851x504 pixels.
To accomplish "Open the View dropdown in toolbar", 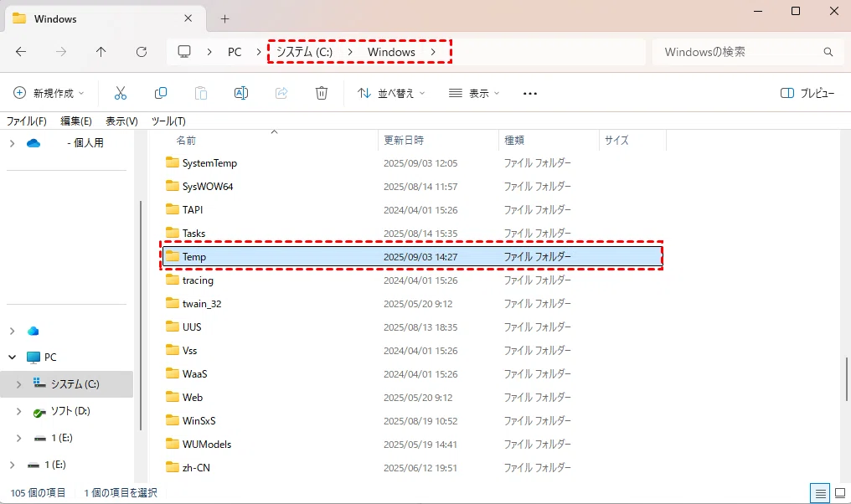I will click(474, 93).
